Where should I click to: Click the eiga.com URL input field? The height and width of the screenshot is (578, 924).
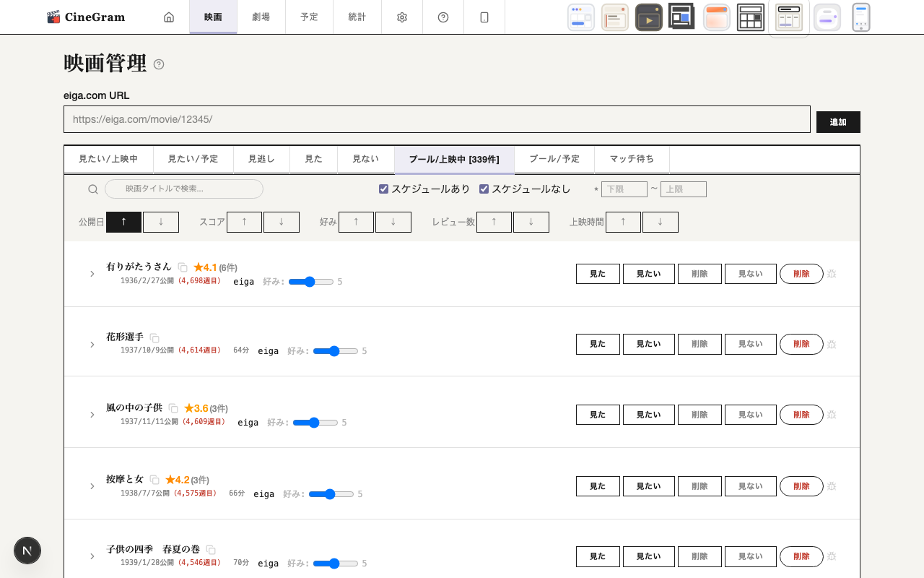(437, 119)
